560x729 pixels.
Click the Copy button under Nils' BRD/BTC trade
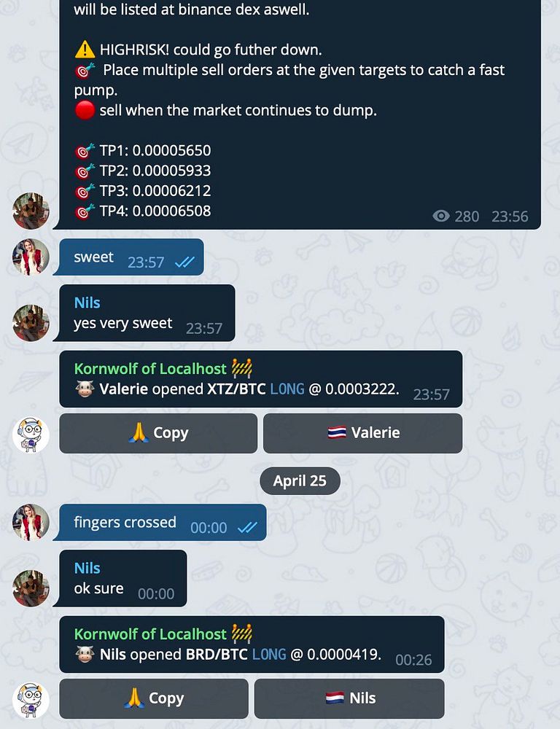point(154,699)
